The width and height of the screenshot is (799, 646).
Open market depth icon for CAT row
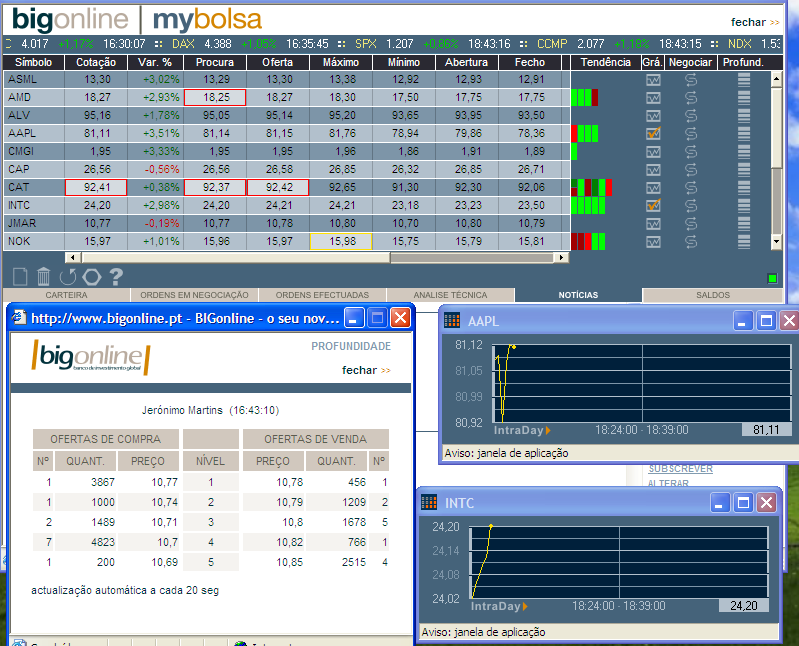coord(742,187)
